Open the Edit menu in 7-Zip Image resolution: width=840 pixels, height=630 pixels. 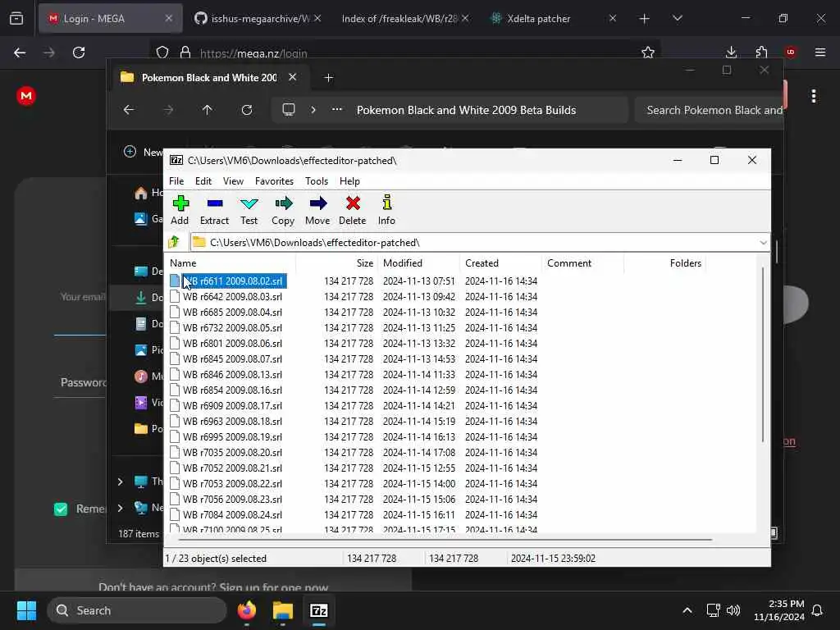click(x=203, y=181)
